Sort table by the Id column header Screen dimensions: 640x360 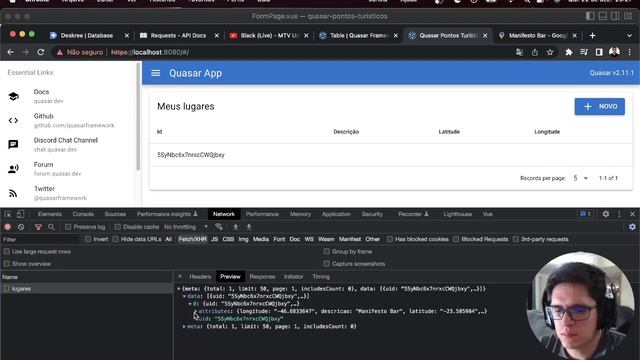point(160,132)
